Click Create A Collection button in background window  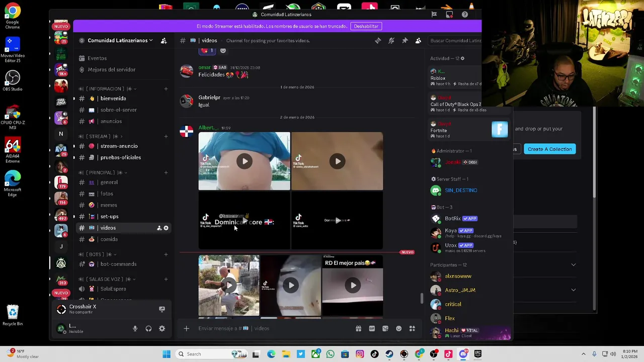pyautogui.click(x=549, y=149)
